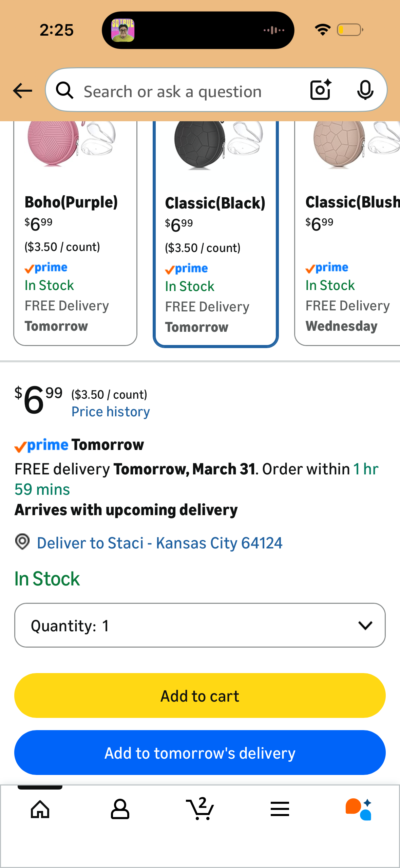
Task: Expand the Quantity dropdown
Action: click(x=200, y=625)
